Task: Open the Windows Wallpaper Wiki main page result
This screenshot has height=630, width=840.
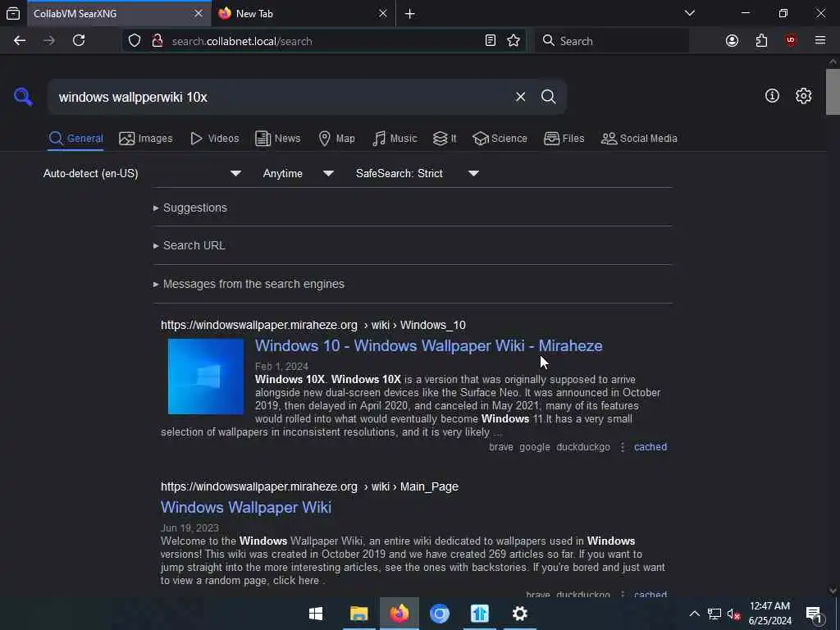Action: 246,507
